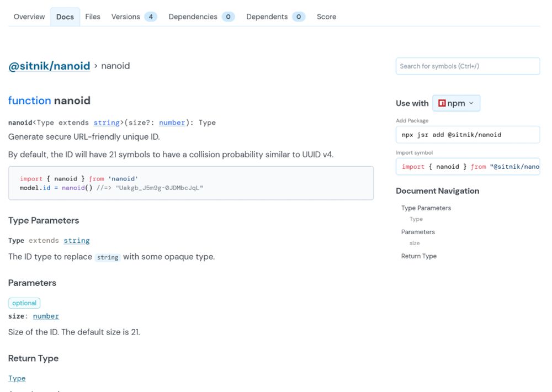This screenshot has height=392, width=552.
Task: Switch to the Files tab
Action: pos(93,17)
